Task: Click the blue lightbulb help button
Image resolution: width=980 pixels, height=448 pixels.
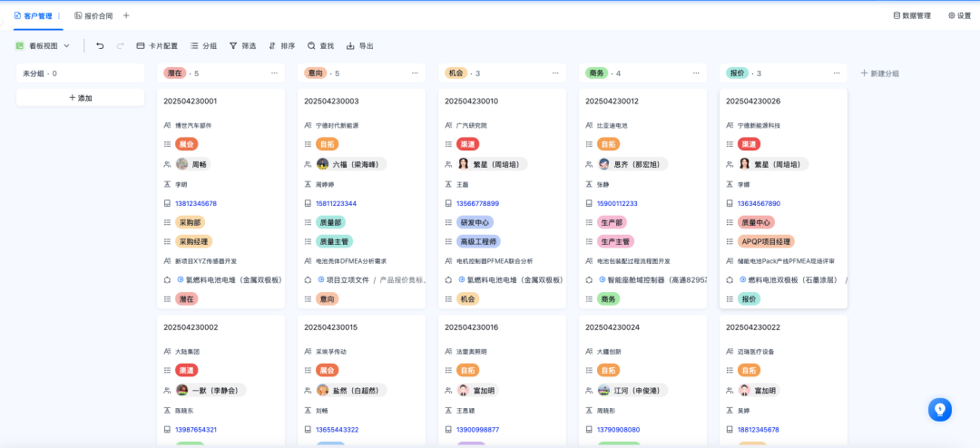Action: [x=939, y=410]
